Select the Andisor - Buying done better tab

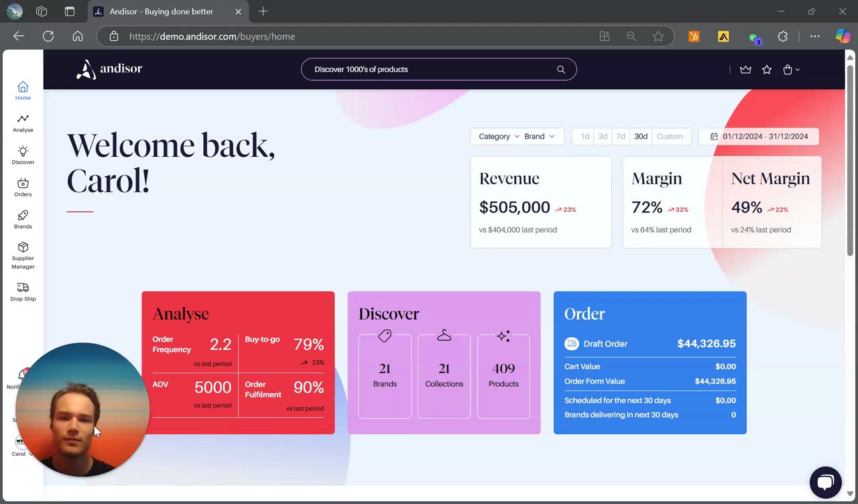pyautogui.click(x=169, y=11)
